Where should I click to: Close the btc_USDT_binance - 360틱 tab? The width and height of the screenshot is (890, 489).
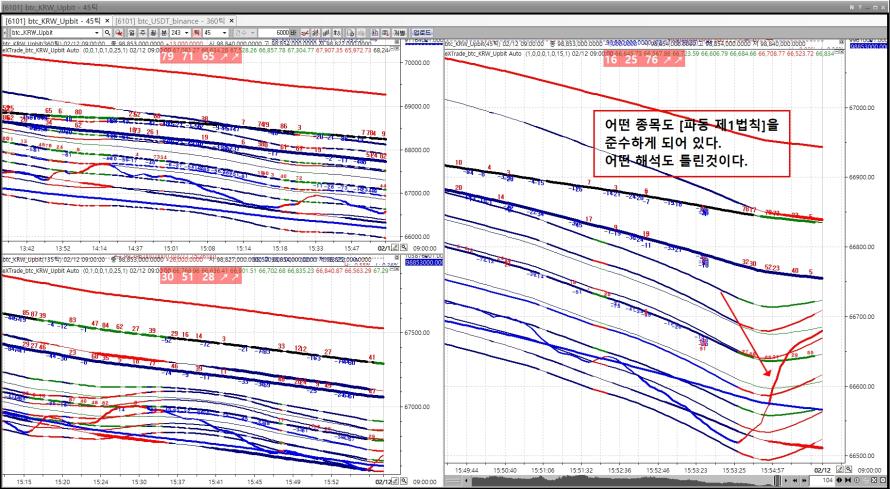[232, 20]
